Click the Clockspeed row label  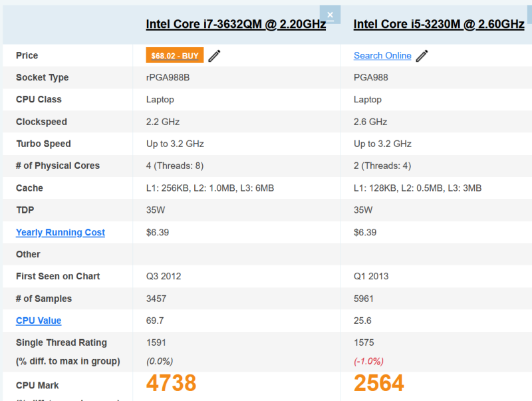coord(41,122)
